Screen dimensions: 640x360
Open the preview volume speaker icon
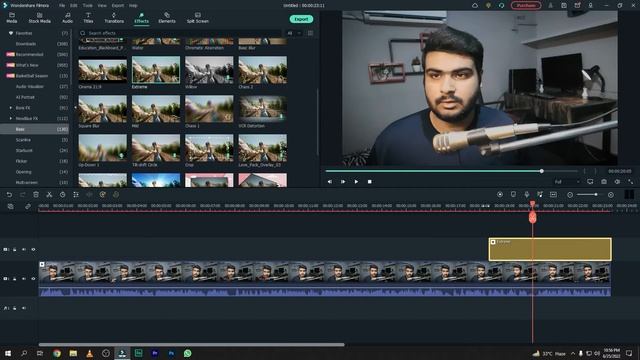pos(617,182)
